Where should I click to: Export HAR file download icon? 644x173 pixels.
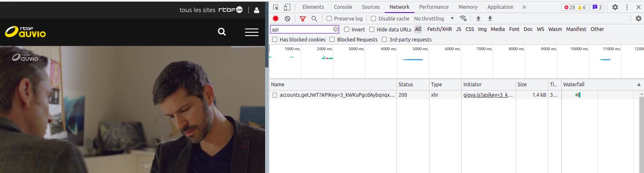click(490, 18)
